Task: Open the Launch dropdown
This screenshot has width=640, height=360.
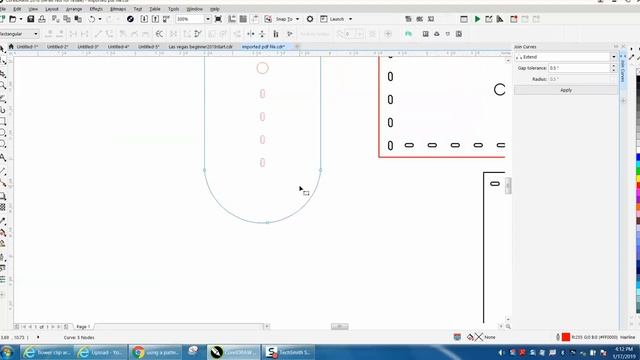Action: coord(350,19)
